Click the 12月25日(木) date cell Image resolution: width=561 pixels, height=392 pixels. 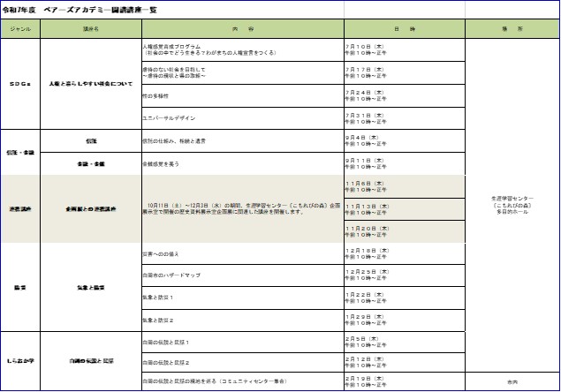tap(405, 275)
